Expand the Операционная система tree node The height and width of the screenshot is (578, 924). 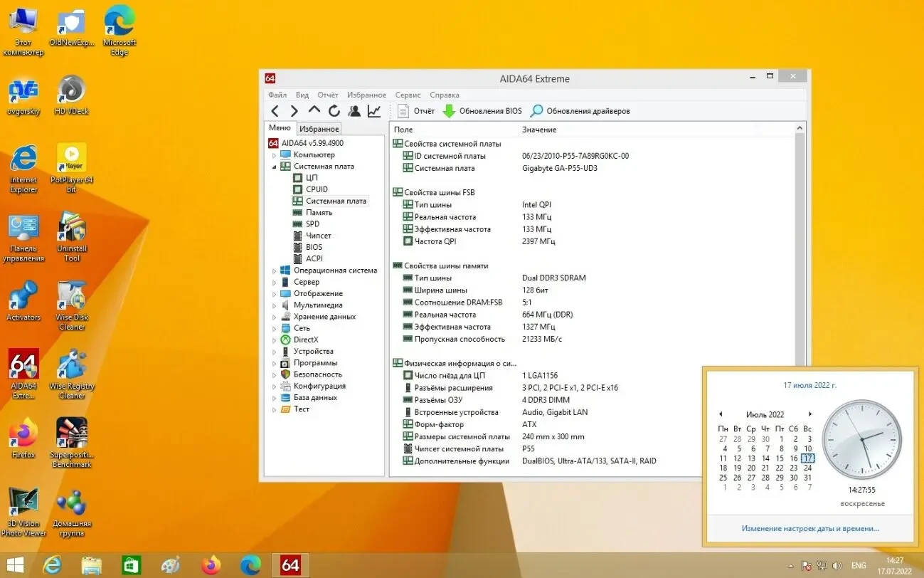click(x=275, y=270)
